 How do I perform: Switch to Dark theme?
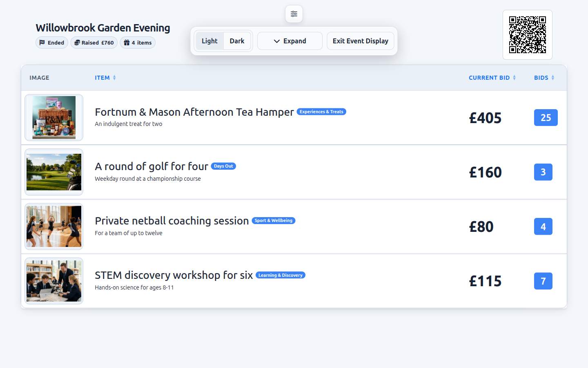[x=237, y=41]
